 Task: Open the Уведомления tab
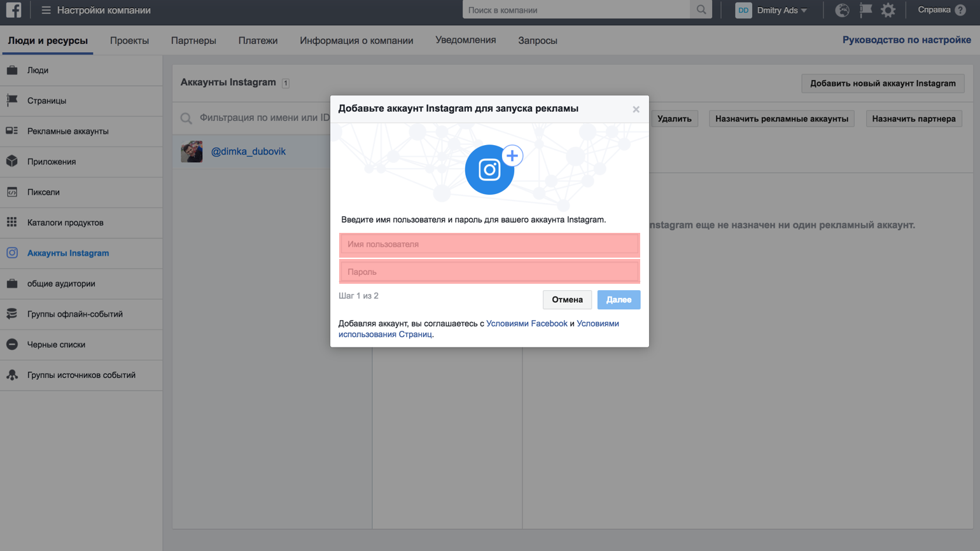tap(465, 40)
